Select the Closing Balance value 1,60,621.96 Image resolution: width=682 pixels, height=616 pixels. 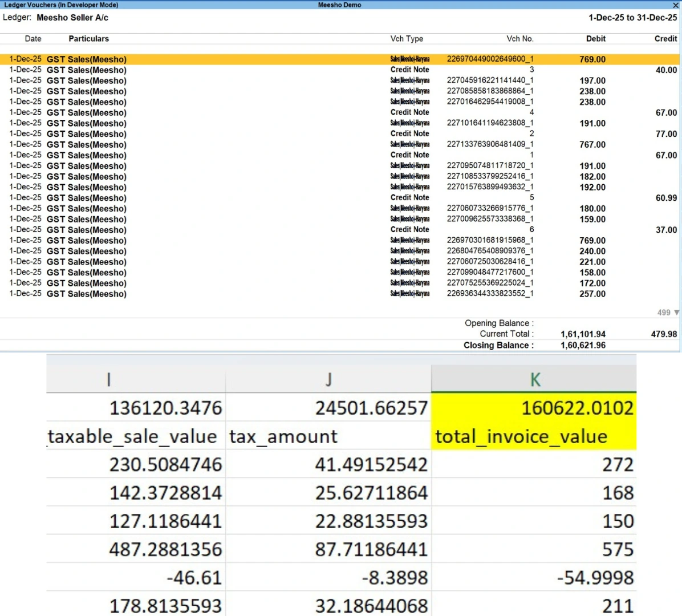point(583,345)
